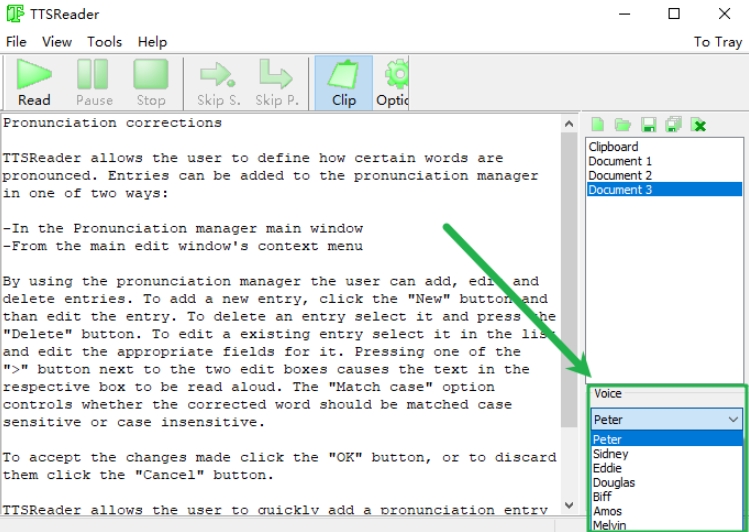Click the To Tray button
Image resolution: width=749 pixels, height=532 pixels.
click(717, 42)
